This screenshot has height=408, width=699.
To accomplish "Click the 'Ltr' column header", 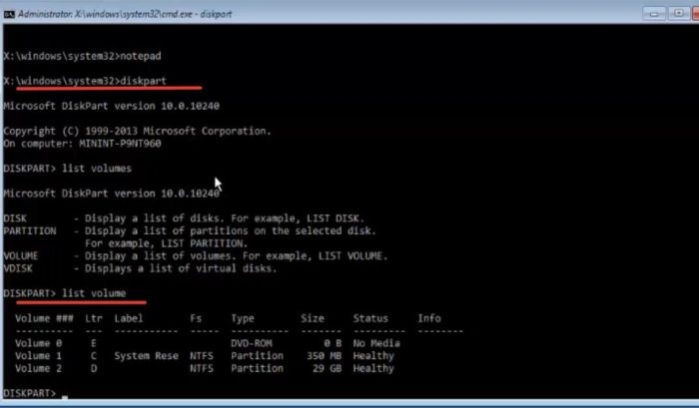I will pos(94,318).
